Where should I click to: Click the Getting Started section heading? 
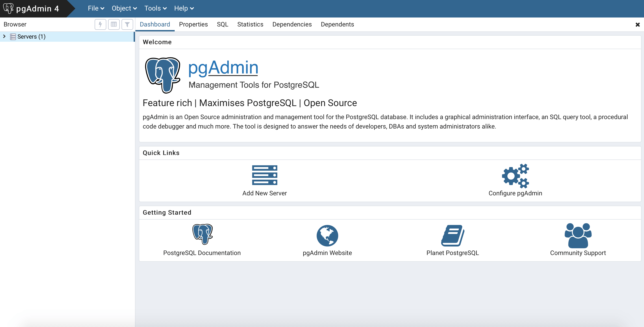(167, 212)
